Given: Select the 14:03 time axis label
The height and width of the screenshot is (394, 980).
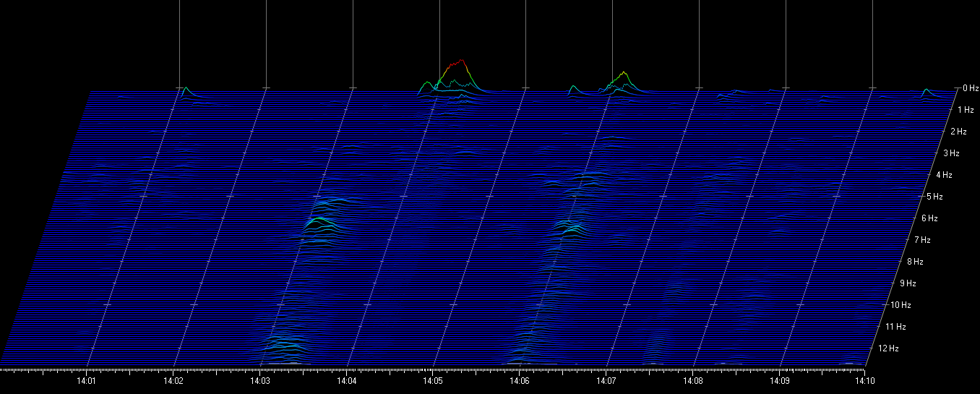Looking at the screenshot, I should click(x=260, y=381).
